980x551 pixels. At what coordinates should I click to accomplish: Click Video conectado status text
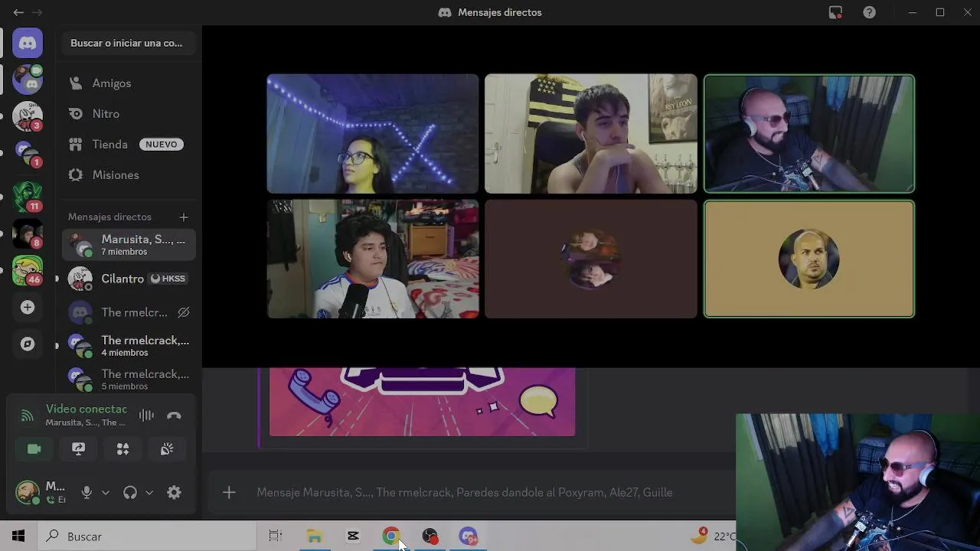87,409
